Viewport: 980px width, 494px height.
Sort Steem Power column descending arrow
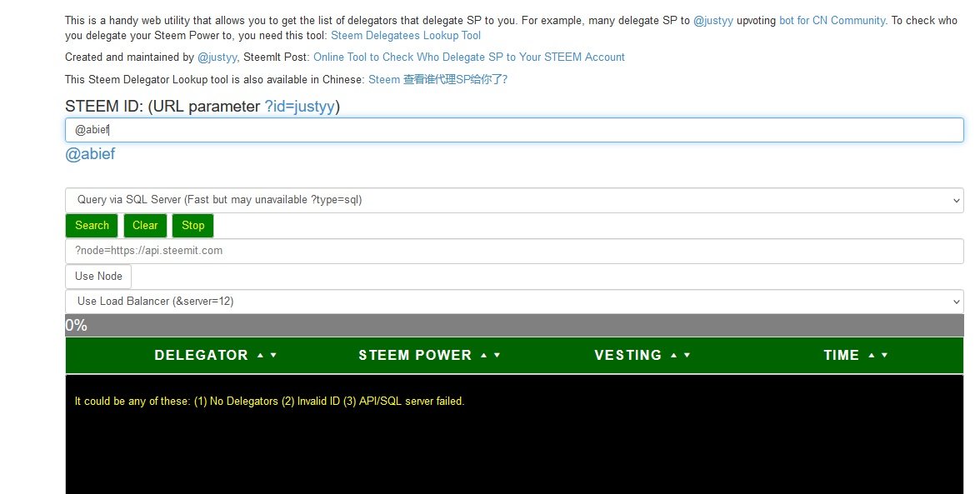pyautogui.click(x=497, y=356)
